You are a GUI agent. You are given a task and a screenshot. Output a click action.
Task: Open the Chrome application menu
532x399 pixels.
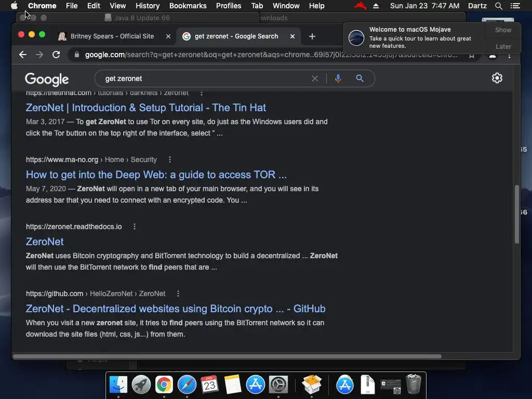click(42, 6)
